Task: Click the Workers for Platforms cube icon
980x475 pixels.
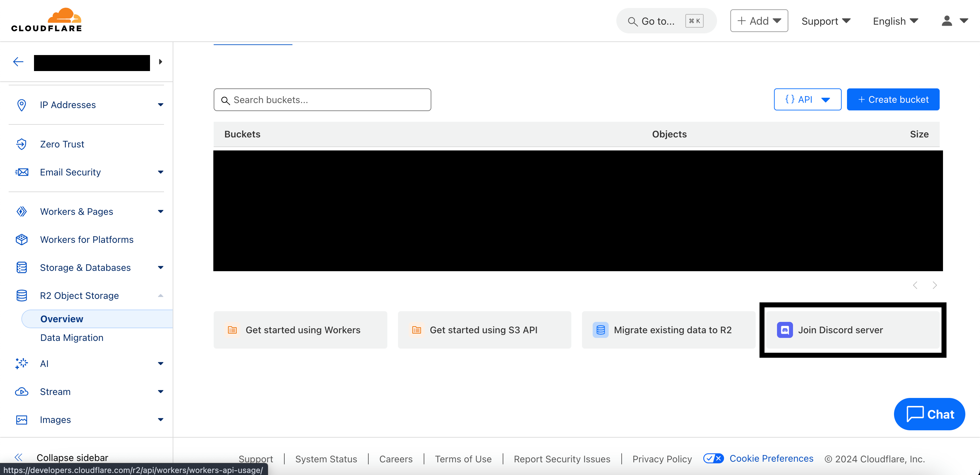Action: pyautogui.click(x=22, y=240)
